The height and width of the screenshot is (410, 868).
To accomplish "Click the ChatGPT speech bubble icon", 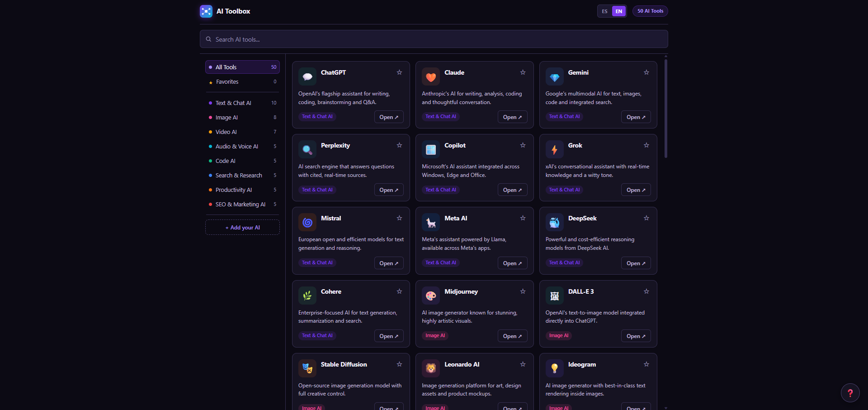I will tap(307, 76).
